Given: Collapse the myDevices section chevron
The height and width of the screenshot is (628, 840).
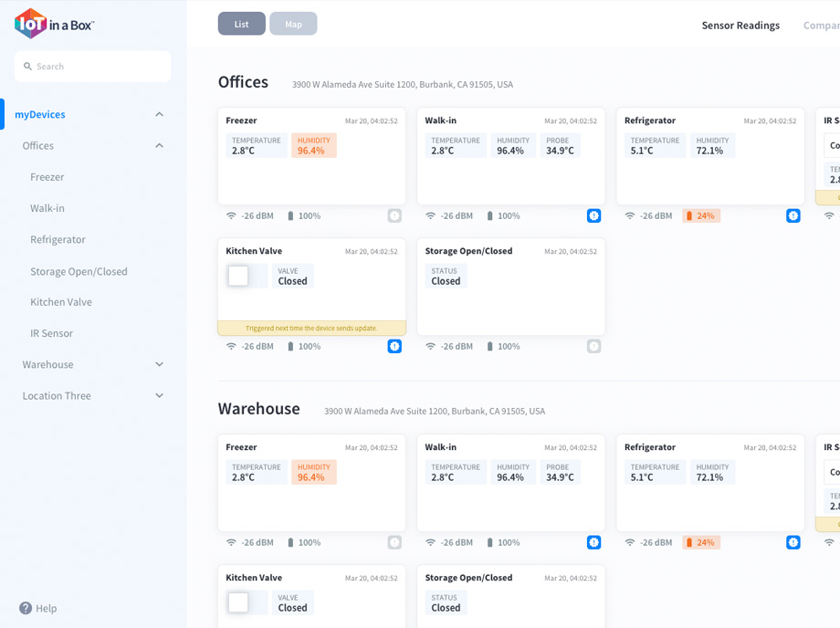Looking at the screenshot, I should (x=159, y=115).
